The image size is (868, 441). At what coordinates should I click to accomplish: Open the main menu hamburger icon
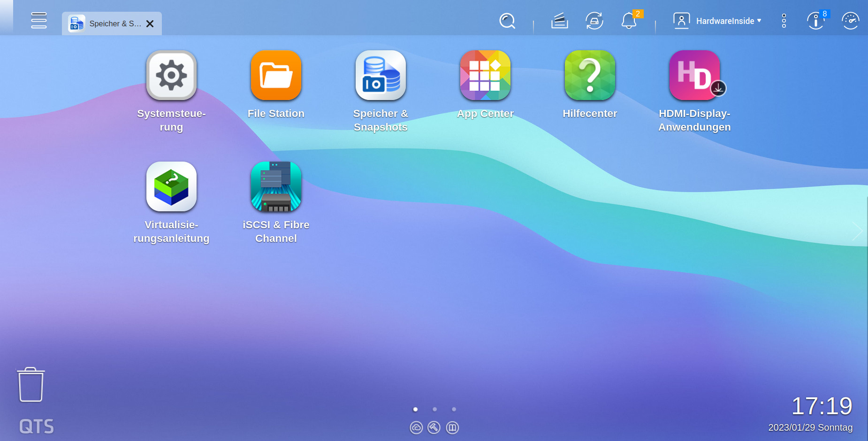point(38,21)
